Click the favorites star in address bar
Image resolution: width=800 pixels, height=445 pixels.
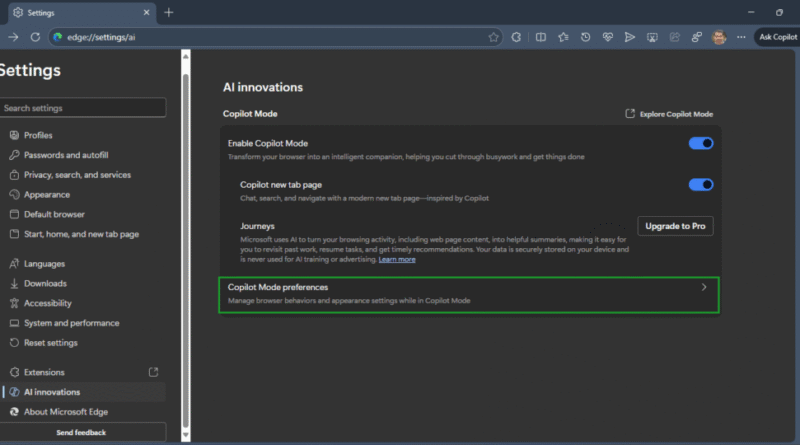(494, 37)
